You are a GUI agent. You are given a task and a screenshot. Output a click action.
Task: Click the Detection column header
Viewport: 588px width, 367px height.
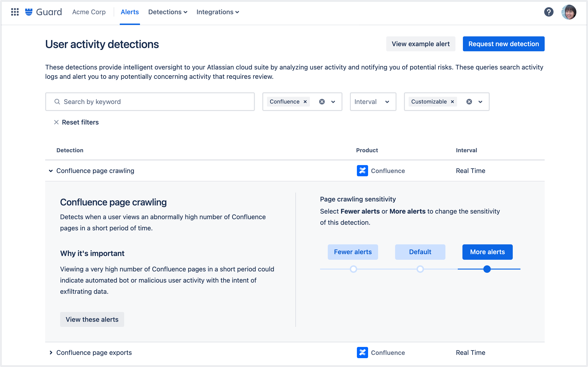tap(70, 150)
